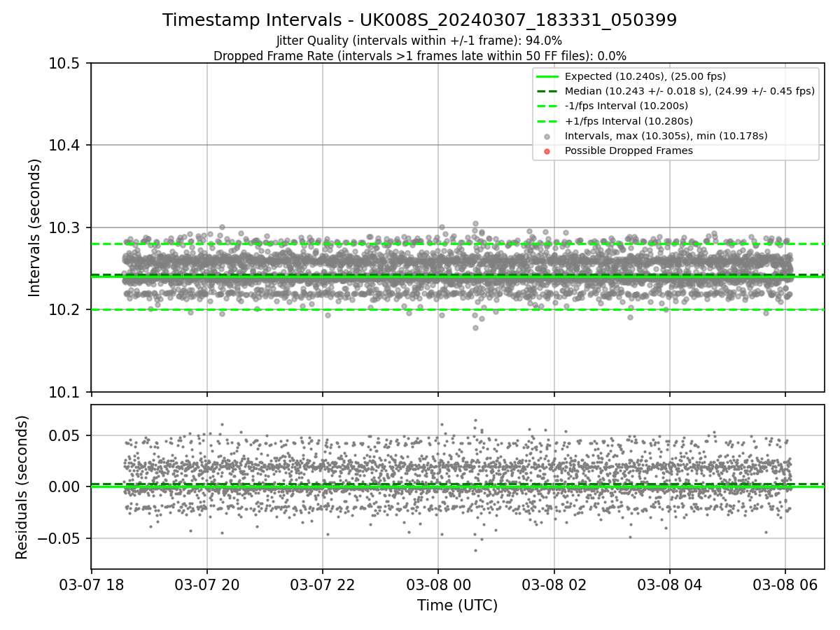This screenshot has width=840, height=630.
Task: Click the 'Residuals (seconds)' y-axis label
Action: (22, 487)
